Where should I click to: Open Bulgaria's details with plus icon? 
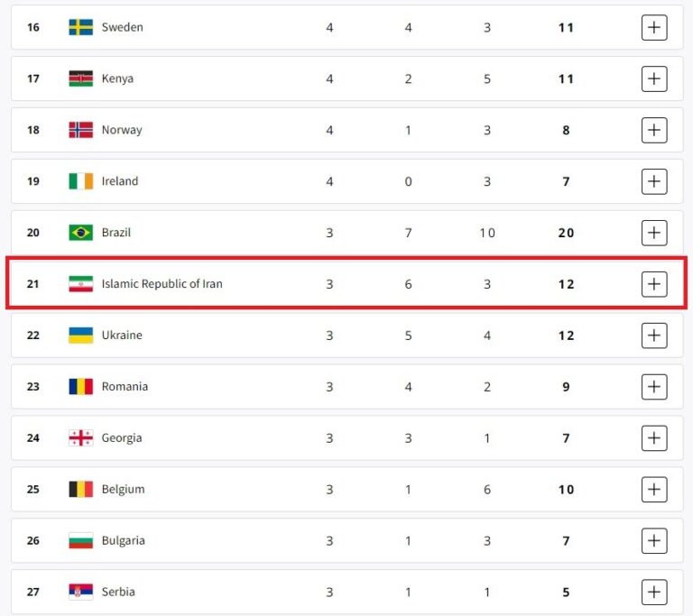(x=654, y=540)
